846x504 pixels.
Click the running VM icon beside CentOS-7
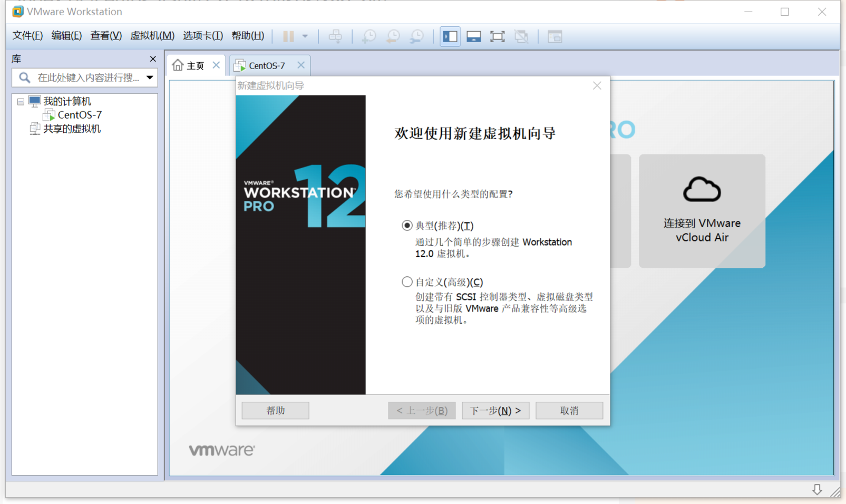[49, 115]
